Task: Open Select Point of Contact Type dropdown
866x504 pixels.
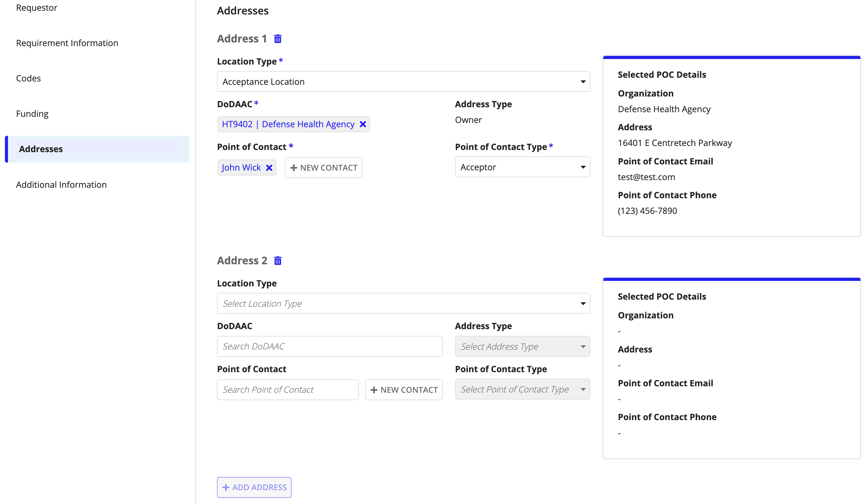Action: pyautogui.click(x=522, y=389)
